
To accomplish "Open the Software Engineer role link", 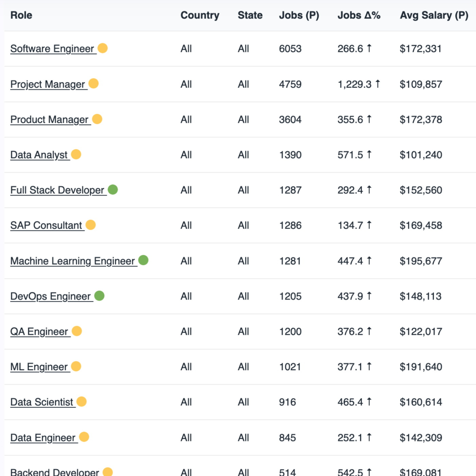I will (x=52, y=49).
